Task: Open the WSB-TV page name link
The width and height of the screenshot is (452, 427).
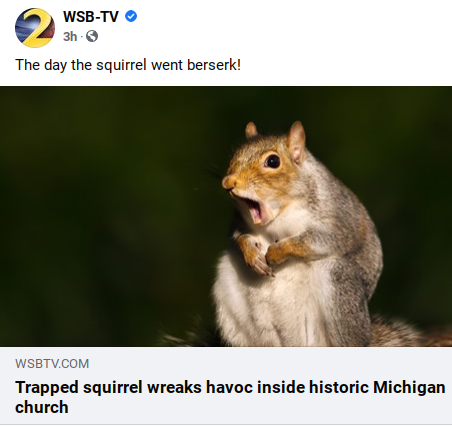Action: [91, 16]
